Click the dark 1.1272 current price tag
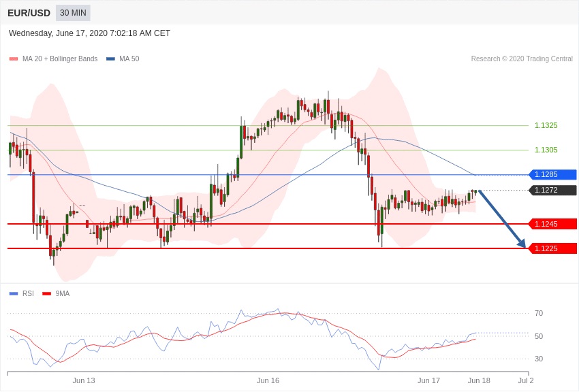This screenshot has height=392, width=579. (x=553, y=191)
